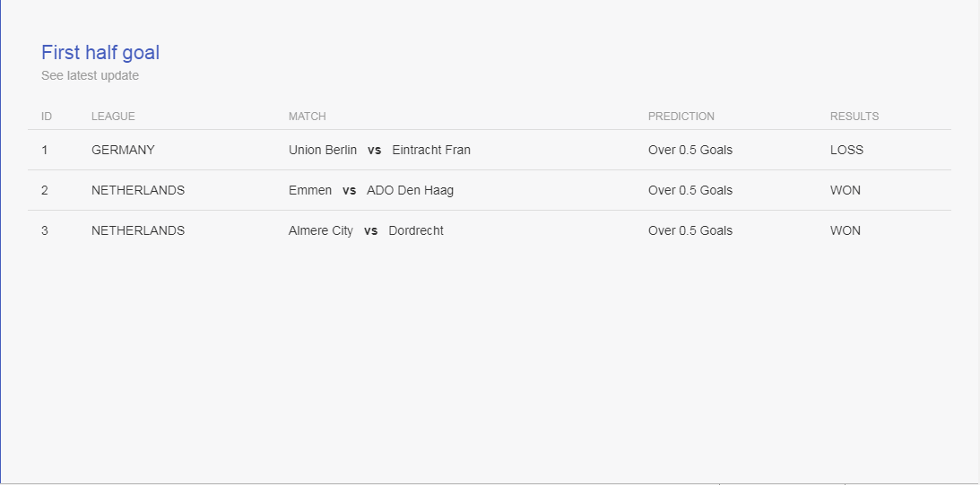Viewport: 980px width, 485px height.
Task: Click the LOSS result in row 1
Action: pyautogui.click(x=846, y=150)
